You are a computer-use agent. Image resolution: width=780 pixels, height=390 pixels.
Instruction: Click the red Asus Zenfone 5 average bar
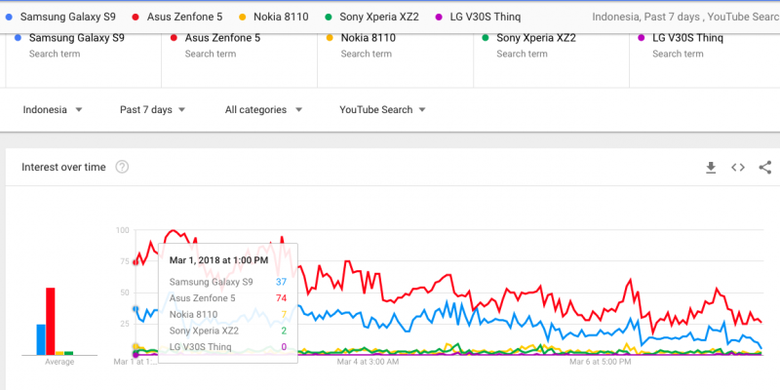click(x=50, y=321)
